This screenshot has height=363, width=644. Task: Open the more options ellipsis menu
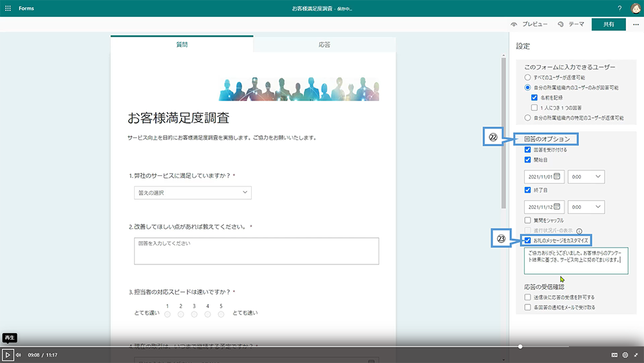pos(636,25)
